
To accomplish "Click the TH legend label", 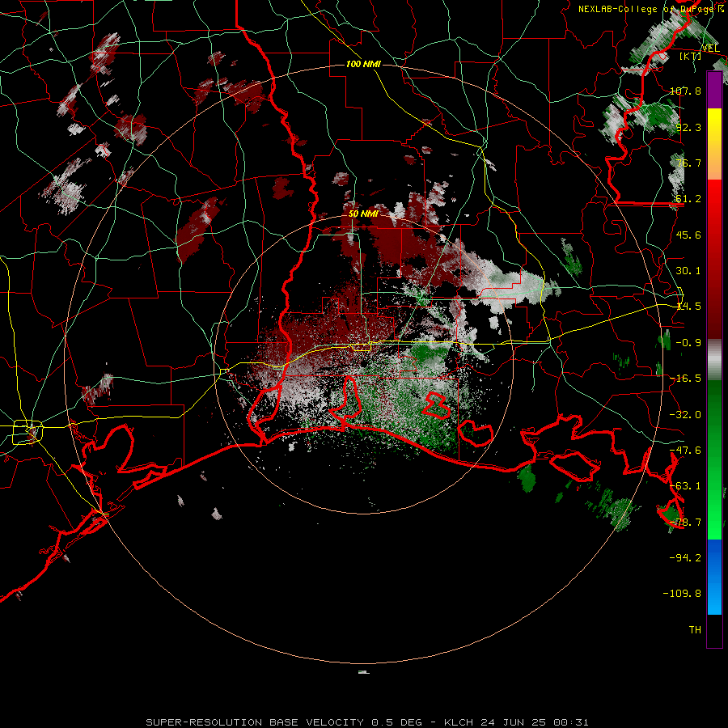I will (695, 629).
